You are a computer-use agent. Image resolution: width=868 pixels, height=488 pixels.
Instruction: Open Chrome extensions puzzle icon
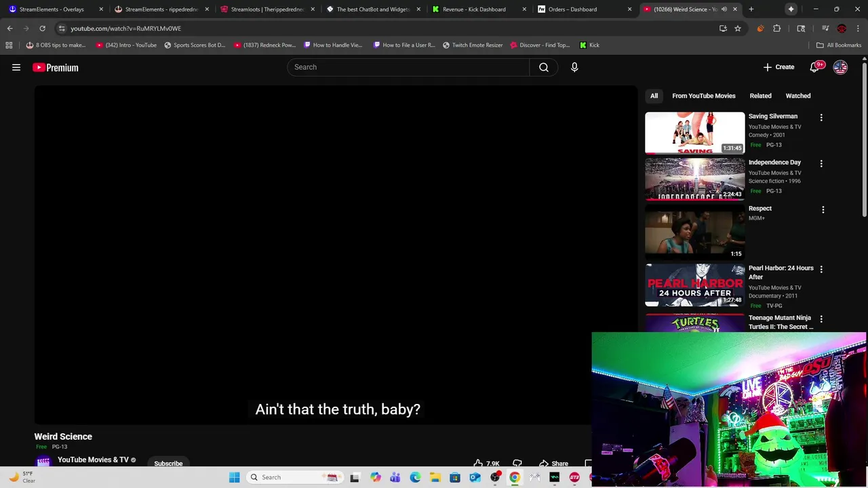777,28
